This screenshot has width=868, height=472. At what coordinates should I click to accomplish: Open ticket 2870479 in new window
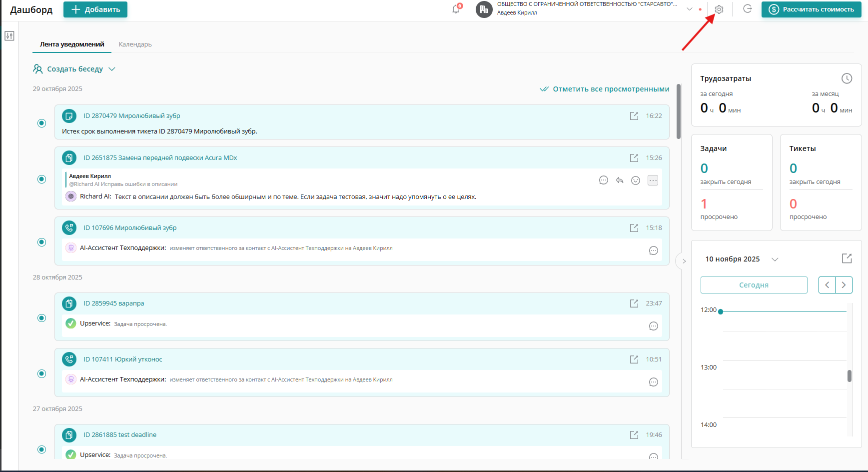coord(634,116)
